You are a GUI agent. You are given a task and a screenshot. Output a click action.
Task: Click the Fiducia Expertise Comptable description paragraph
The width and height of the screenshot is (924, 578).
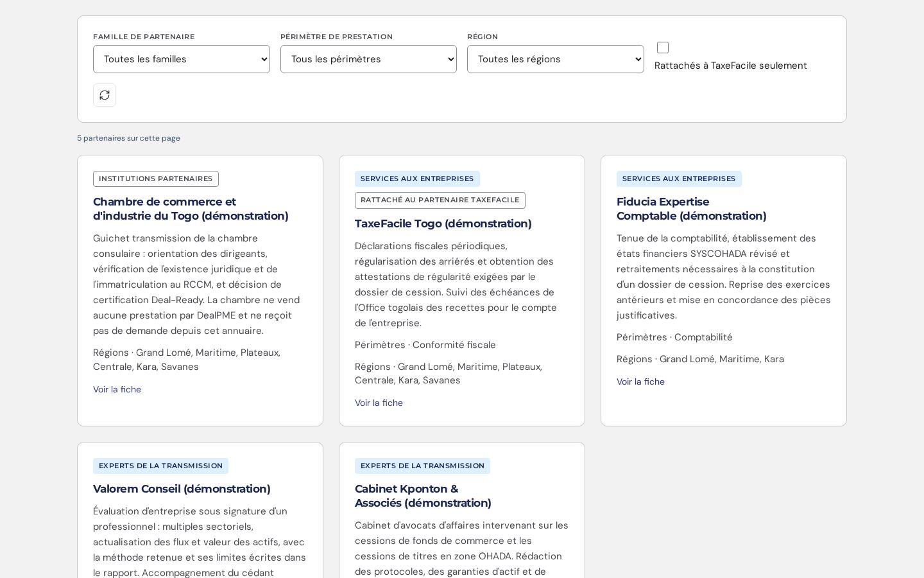click(723, 277)
